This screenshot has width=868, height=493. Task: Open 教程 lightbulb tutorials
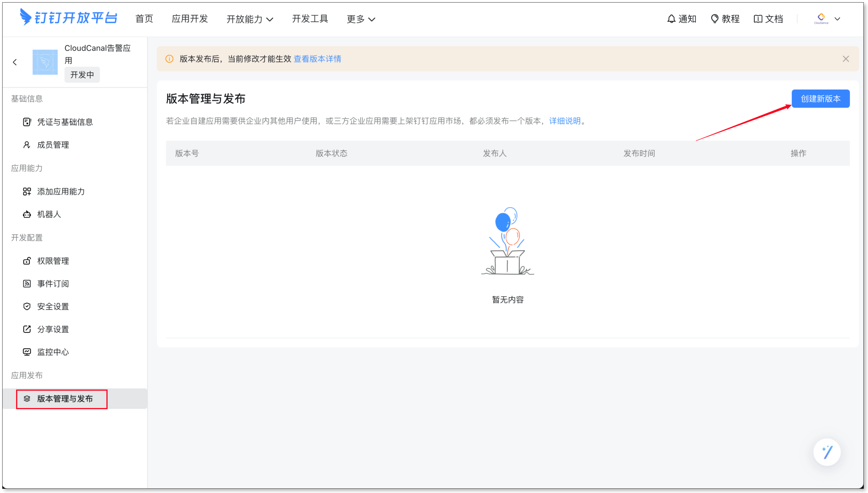coord(725,19)
